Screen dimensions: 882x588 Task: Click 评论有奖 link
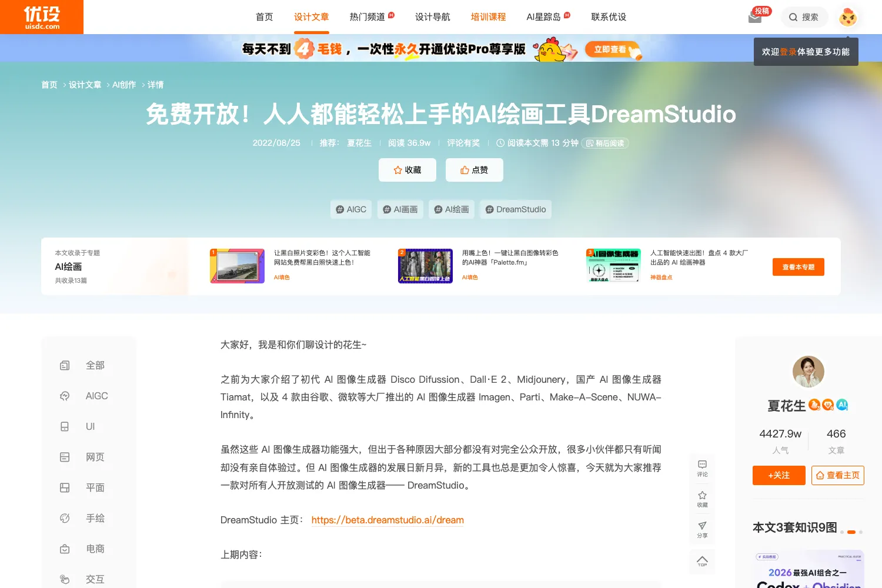tap(463, 143)
